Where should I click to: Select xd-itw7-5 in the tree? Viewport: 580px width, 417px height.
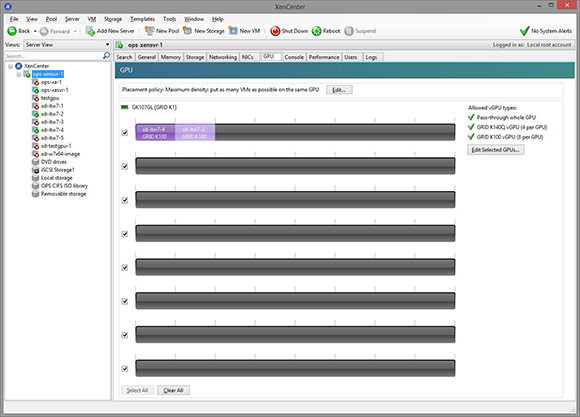point(53,138)
